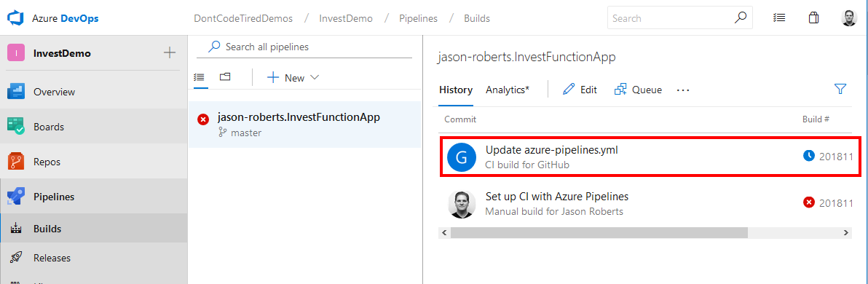Expand the New dropdown chevron
This screenshot has width=868, height=284.
coord(315,78)
